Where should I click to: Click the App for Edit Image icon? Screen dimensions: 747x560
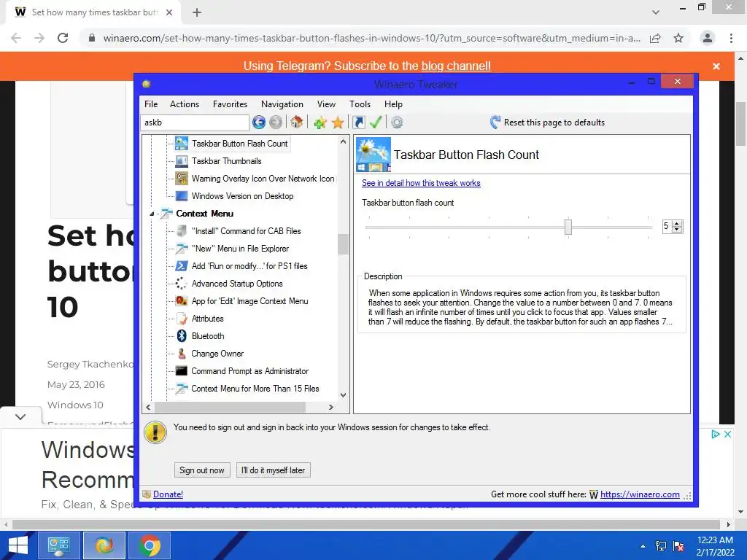coord(182,301)
